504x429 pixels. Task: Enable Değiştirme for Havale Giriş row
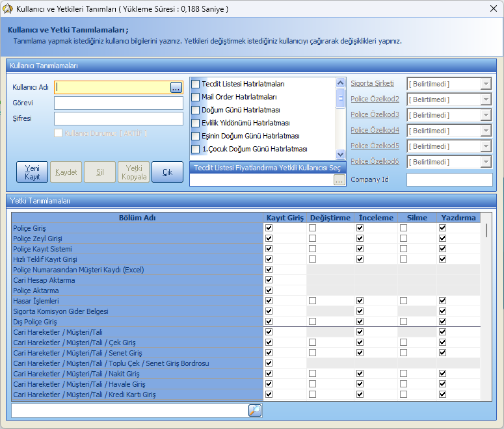[312, 383]
